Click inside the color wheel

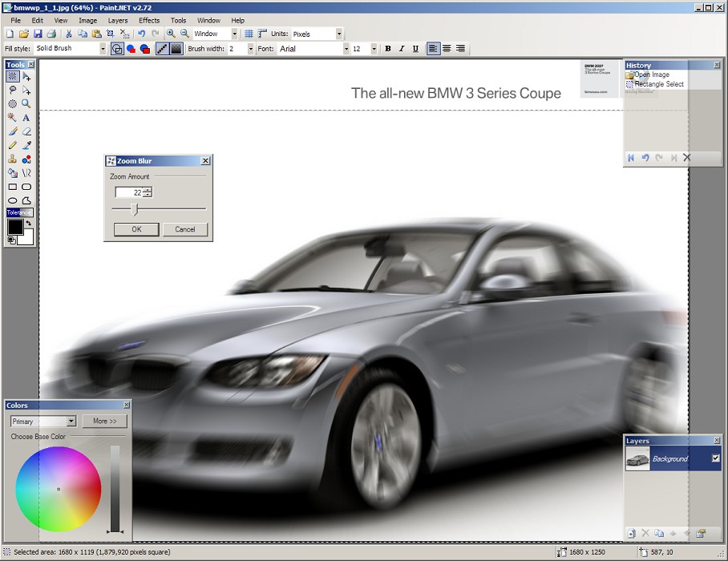(58, 489)
